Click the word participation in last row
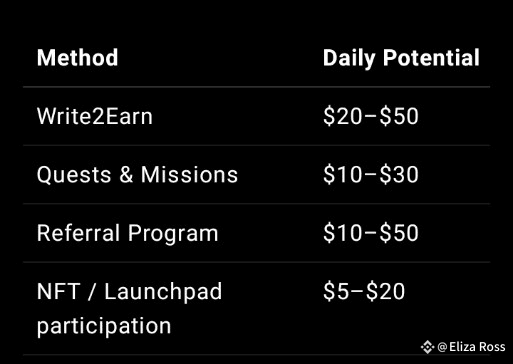 pos(104,326)
